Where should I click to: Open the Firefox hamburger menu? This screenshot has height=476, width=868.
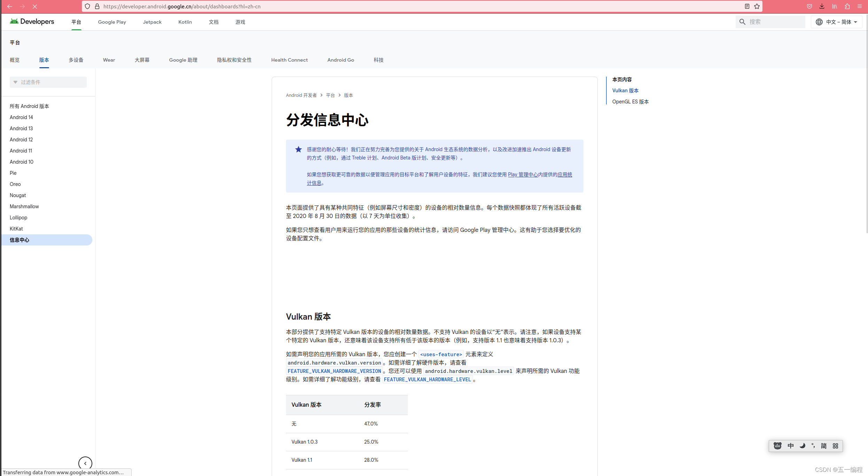coord(860,6)
